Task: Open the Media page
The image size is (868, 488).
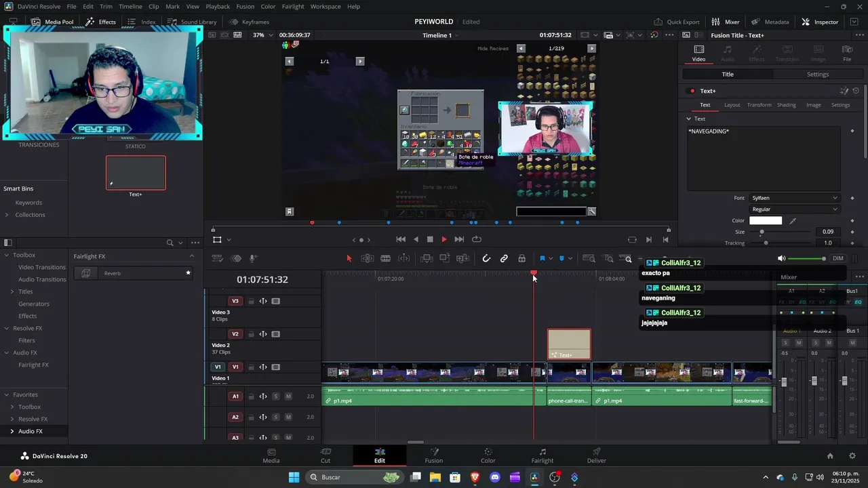Action: 271,455
